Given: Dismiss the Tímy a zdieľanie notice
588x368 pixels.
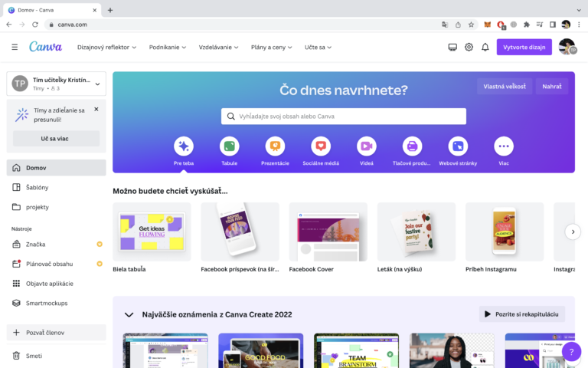Looking at the screenshot, I should coord(96,110).
